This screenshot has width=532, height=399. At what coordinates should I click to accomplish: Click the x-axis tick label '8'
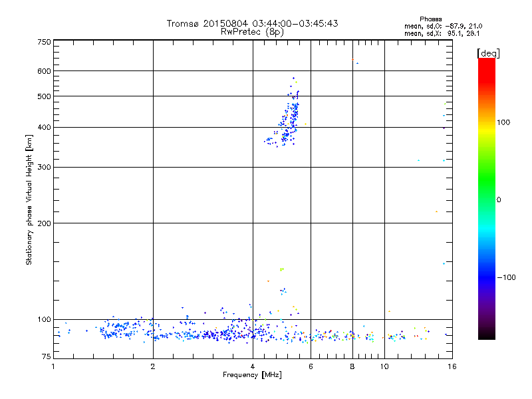[x=352, y=366]
